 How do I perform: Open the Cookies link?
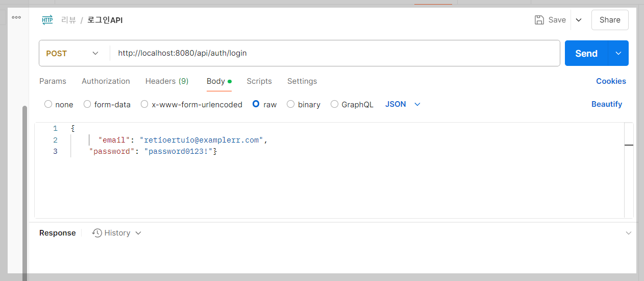611,81
